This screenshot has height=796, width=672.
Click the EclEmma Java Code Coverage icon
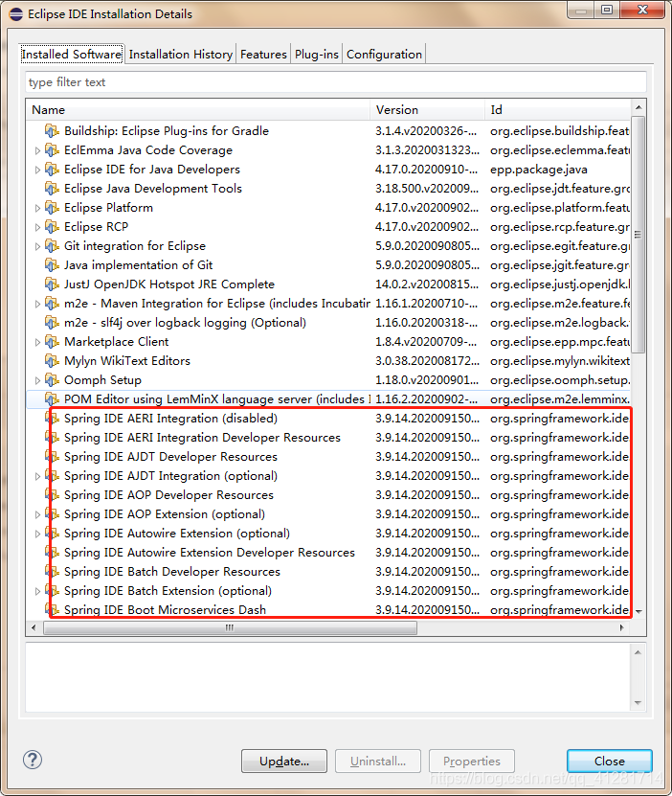pos(52,150)
